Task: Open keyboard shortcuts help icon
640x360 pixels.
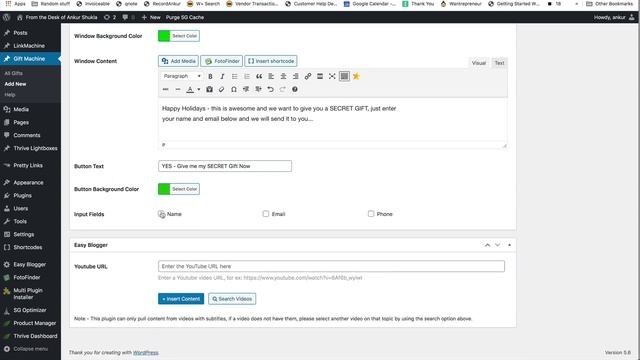Action: tap(295, 89)
